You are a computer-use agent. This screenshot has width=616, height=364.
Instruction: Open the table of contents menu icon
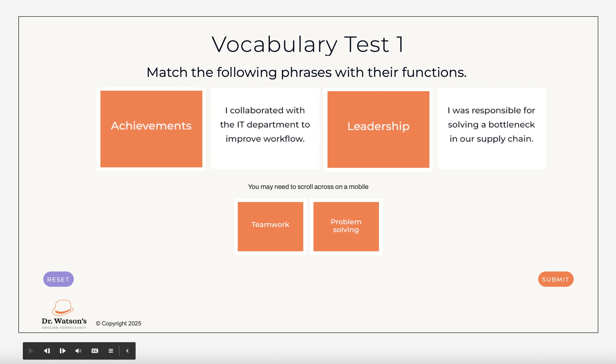[x=111, y=351]
